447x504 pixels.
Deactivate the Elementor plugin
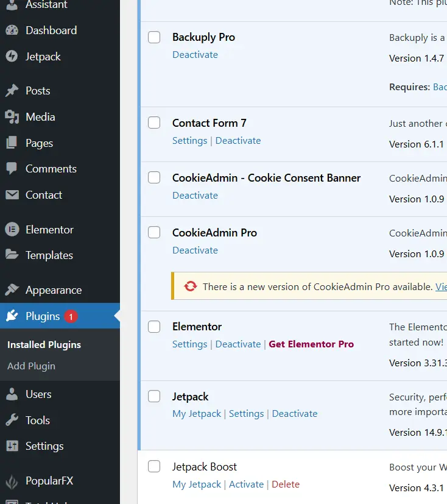pyautogui.click(x=238, y=344)
